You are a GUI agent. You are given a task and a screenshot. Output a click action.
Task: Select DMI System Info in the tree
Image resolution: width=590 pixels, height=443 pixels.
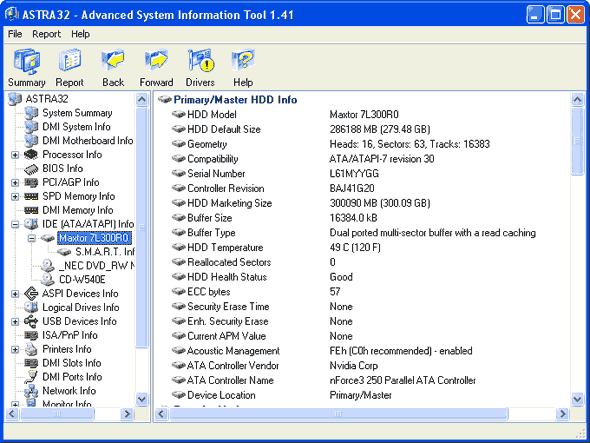pyautogui.click(x=76, y=127)
